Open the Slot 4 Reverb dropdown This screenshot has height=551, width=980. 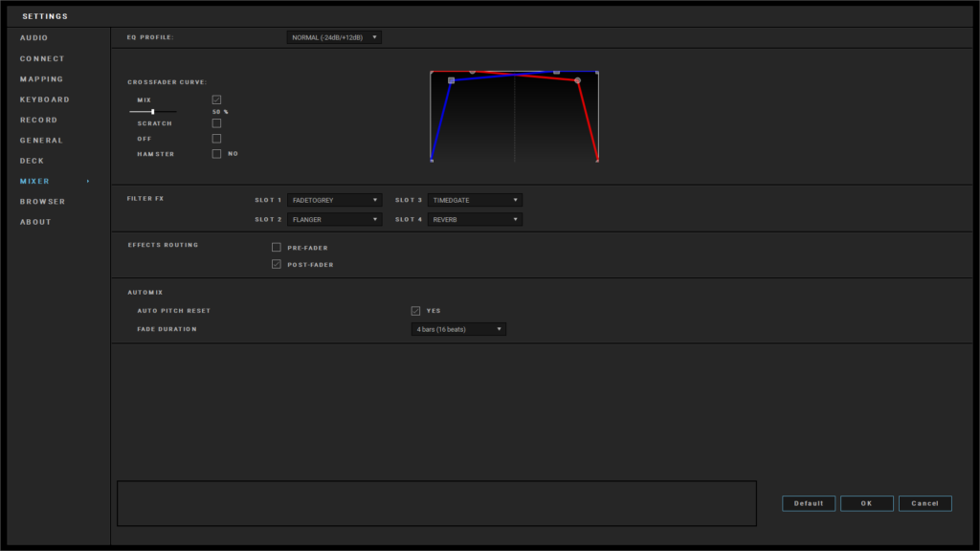[475, 219]
